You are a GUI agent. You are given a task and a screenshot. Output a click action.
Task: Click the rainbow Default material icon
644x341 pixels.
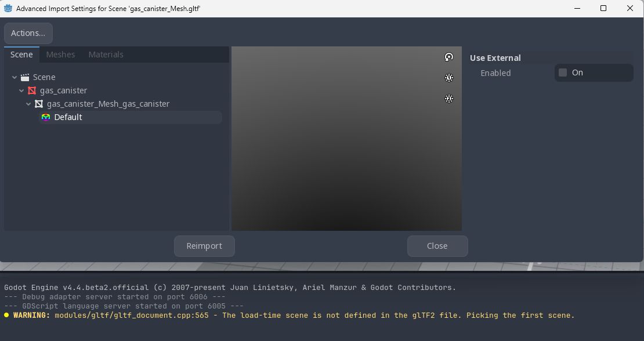click(x=46, y=117)
